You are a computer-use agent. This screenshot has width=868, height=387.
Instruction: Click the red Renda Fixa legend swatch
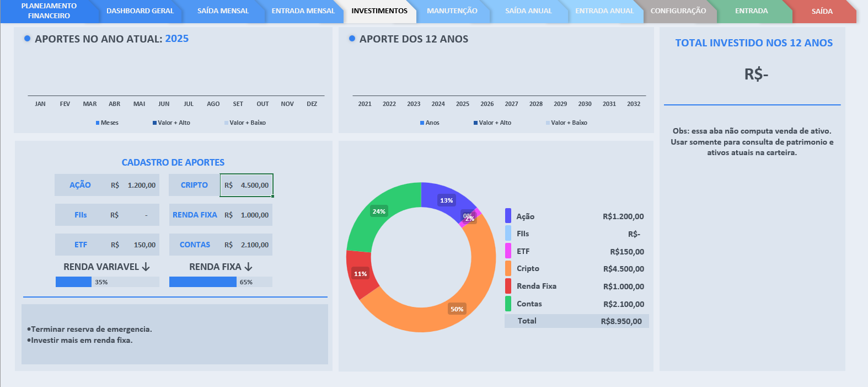508,286
